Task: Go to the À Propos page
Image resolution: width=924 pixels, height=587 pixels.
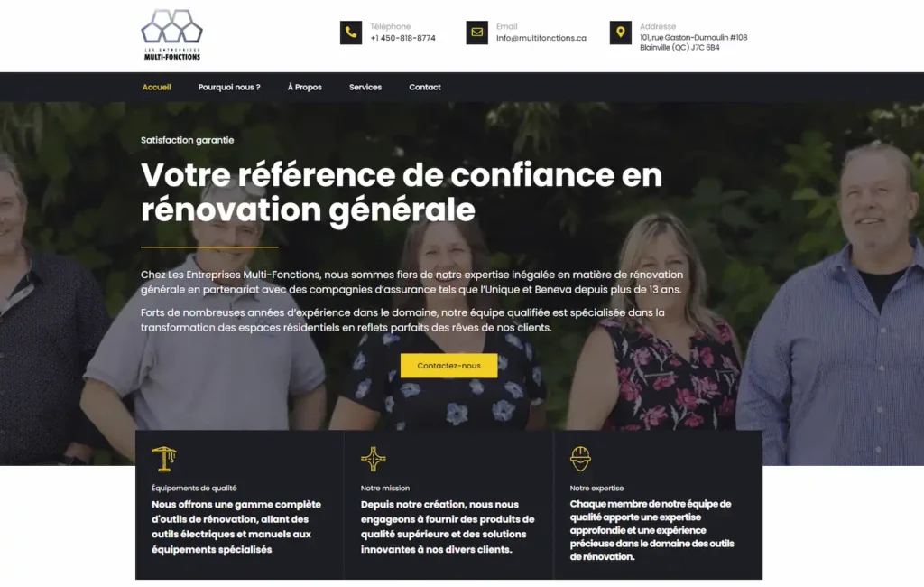Action: click(x=305, y=87)
